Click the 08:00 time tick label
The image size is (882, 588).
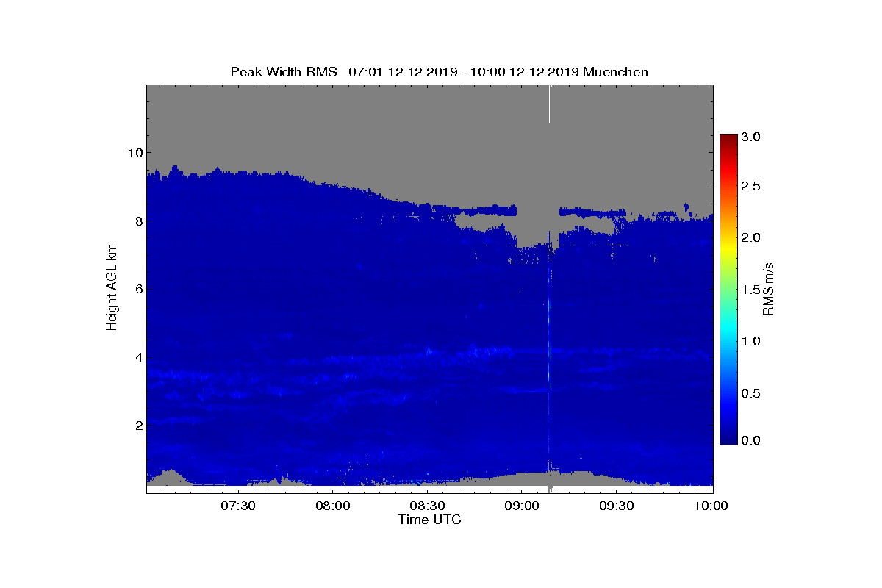tap(333, 506)
